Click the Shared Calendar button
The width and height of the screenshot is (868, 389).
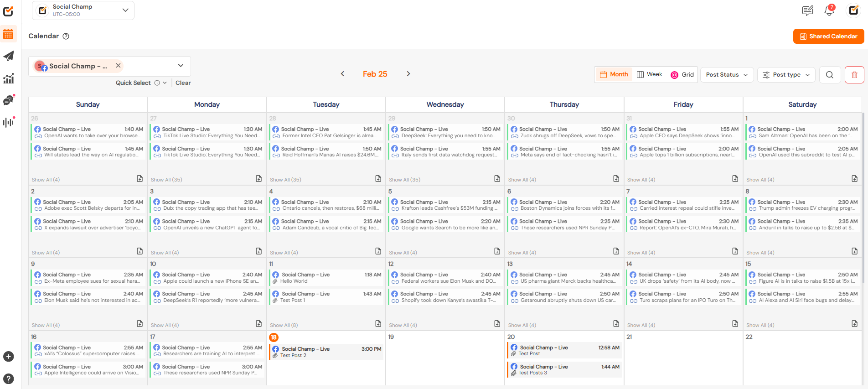828,36
